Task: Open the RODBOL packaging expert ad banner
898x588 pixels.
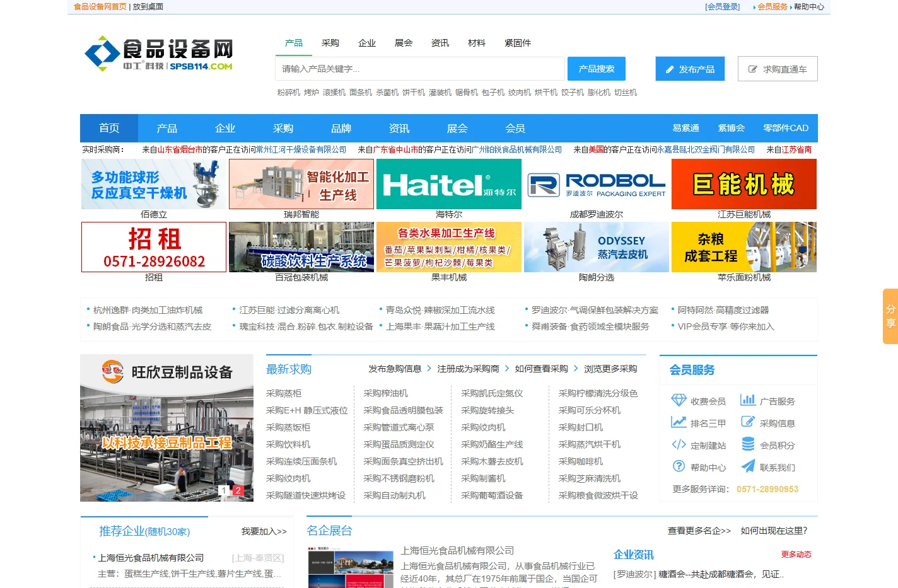Action: coord(597,184)
